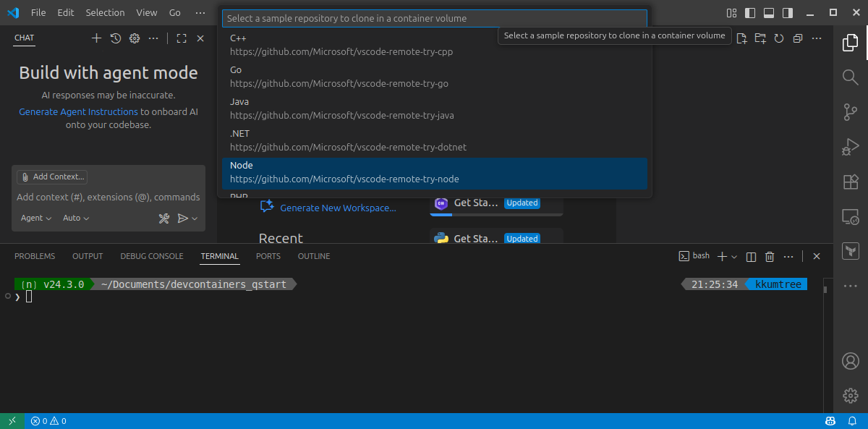Customize layout in title bar
The height and width of the screenshot is (429, 868).
(x=731, y=12)
